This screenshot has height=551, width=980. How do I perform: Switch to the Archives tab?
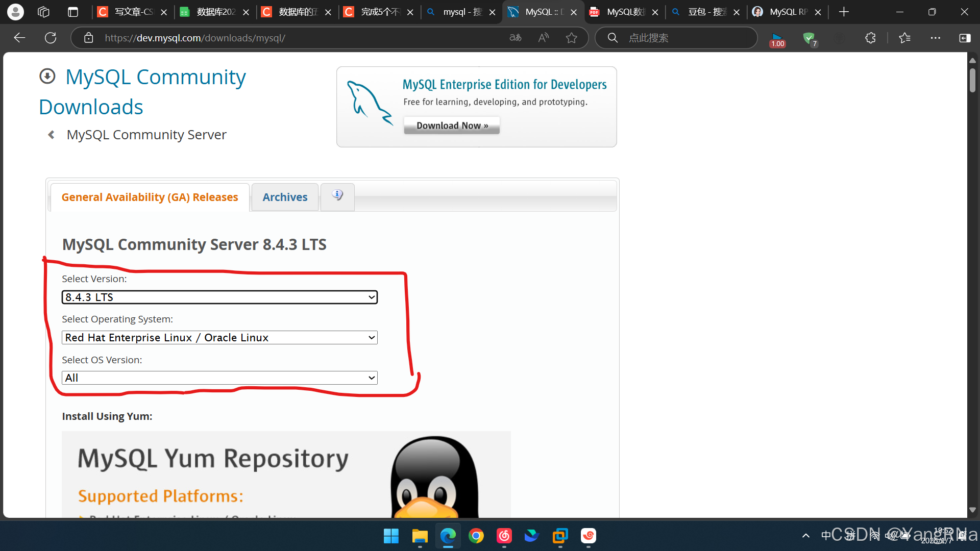(x=285, y=197)
